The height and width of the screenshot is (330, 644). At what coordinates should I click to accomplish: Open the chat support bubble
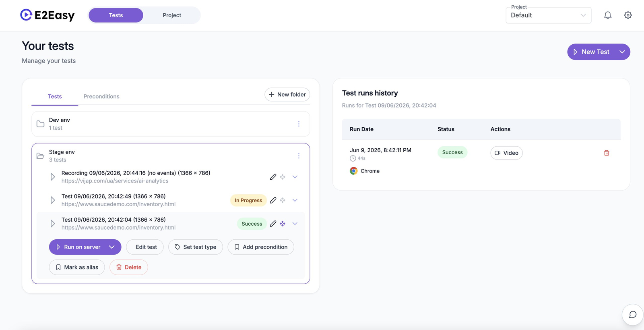tap(633, 315)
